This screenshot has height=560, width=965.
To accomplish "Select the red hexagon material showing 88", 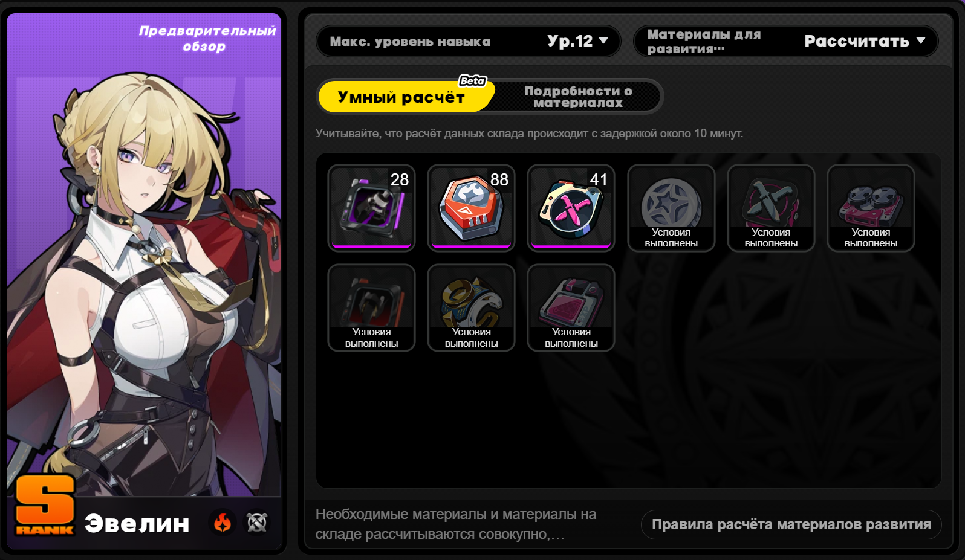I will [x=471, y=208].
